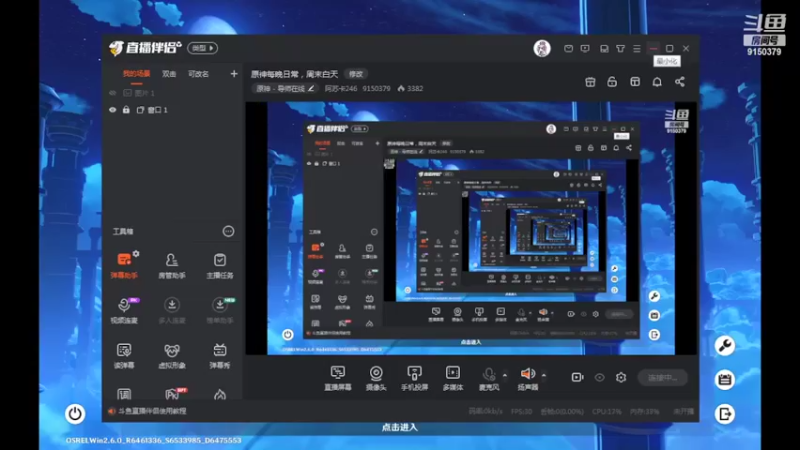Click the power icon in captured window

(75, 413)
